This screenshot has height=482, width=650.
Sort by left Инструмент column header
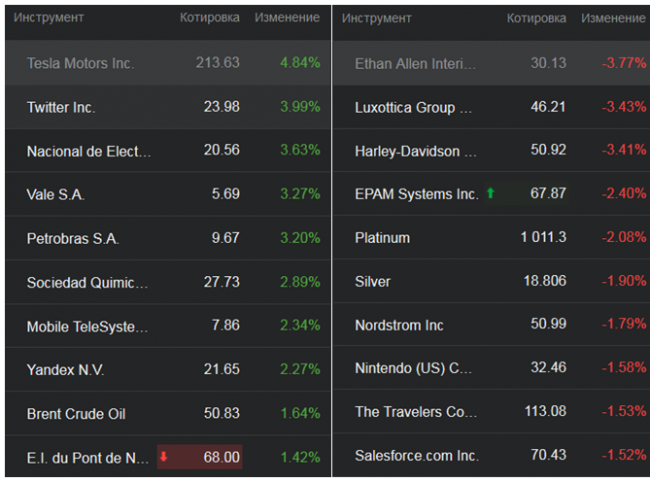(x=48, y=18)
